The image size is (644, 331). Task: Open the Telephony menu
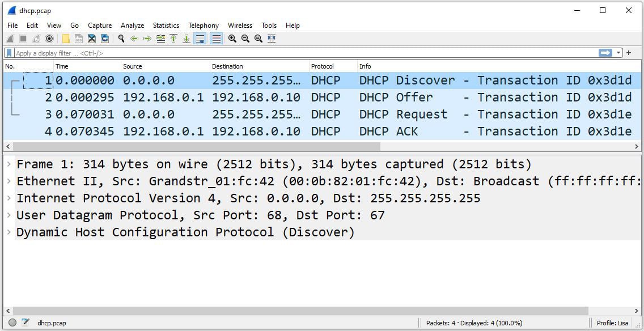[204, 26]
